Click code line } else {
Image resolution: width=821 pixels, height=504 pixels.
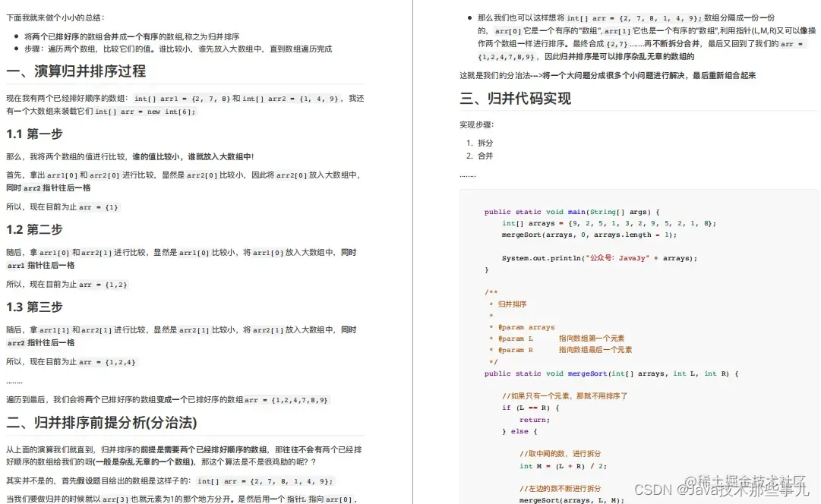pos(519,431)
